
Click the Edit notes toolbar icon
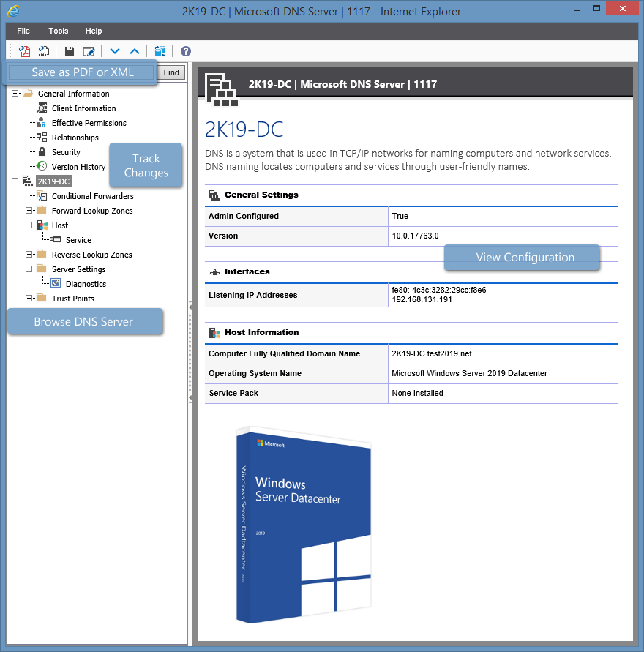[89, 51]
